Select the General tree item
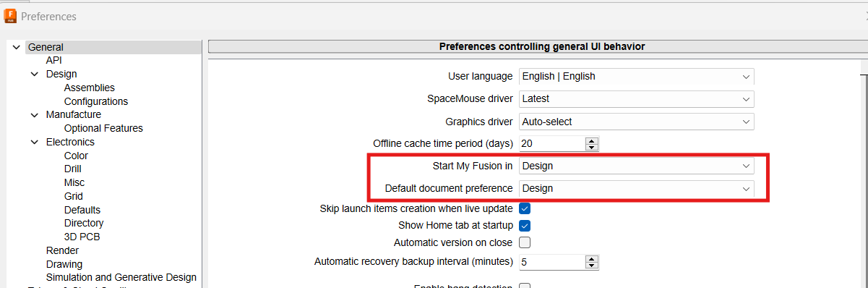 46,47
